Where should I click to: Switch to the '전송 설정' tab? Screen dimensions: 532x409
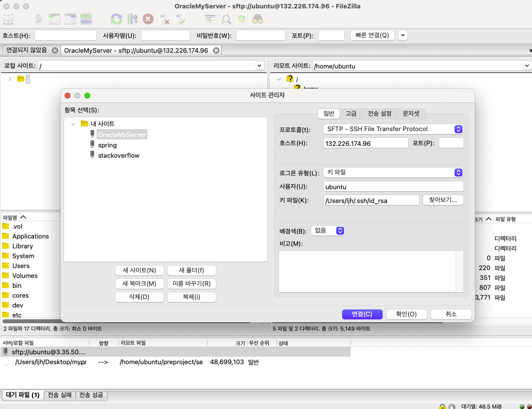click(380, 114)
